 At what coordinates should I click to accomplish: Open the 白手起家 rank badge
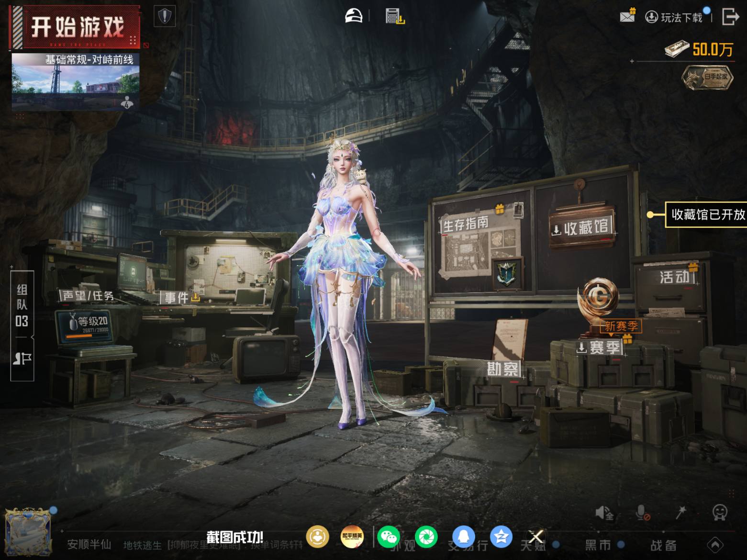pos(708,78)
